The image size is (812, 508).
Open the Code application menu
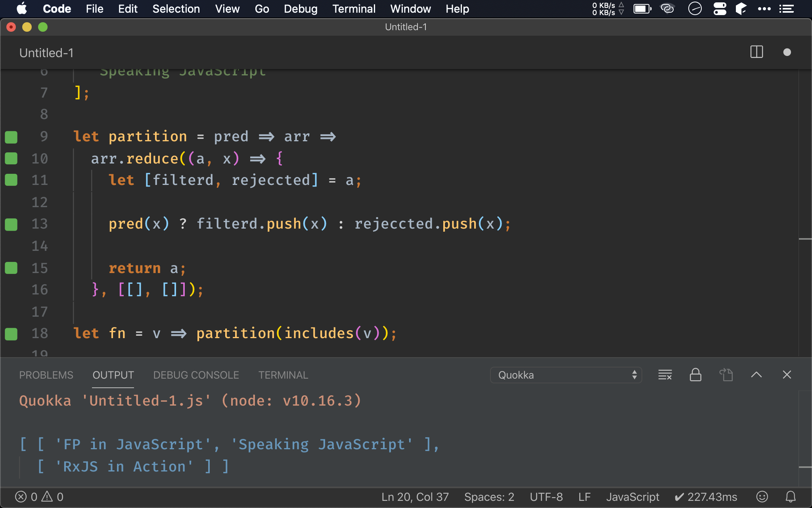pos(57,9)
